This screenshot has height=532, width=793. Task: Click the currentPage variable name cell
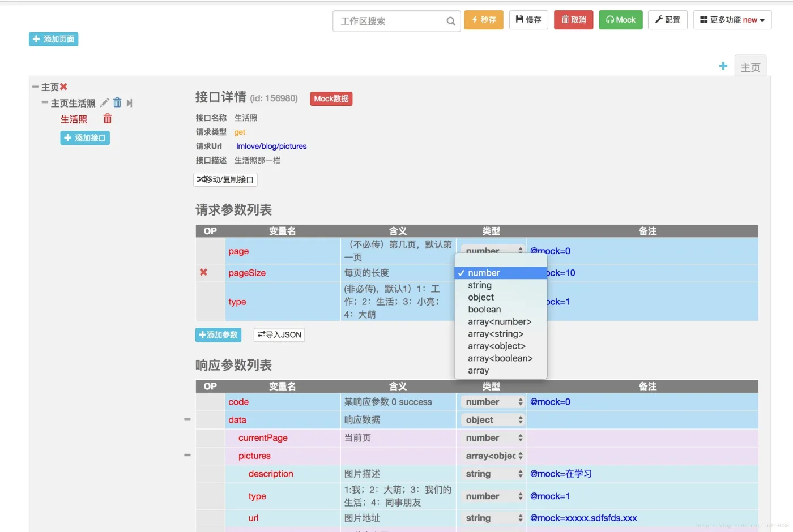[283, 438]
